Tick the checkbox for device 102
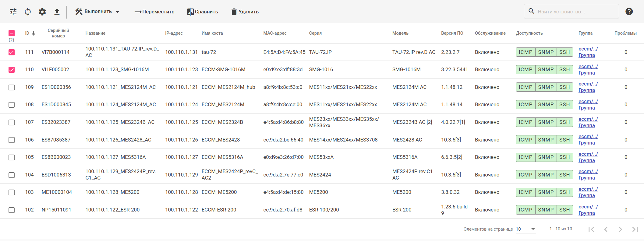This screenshot has width=644, height=241. [x=12, y=210]
